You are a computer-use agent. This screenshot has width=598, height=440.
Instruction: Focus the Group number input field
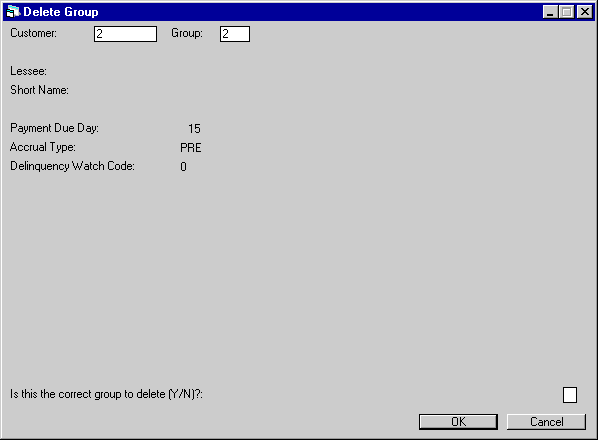coord(235,34)
